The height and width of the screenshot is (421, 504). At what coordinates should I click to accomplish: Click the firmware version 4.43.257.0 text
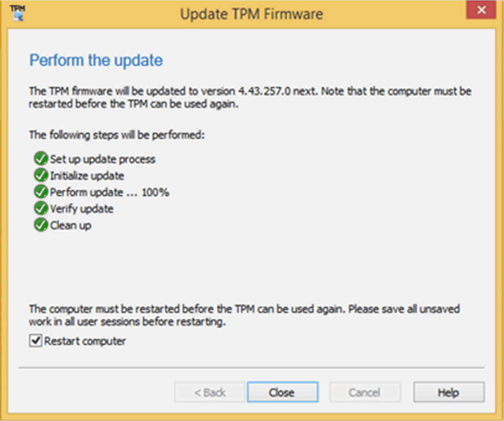pos(264,91)
